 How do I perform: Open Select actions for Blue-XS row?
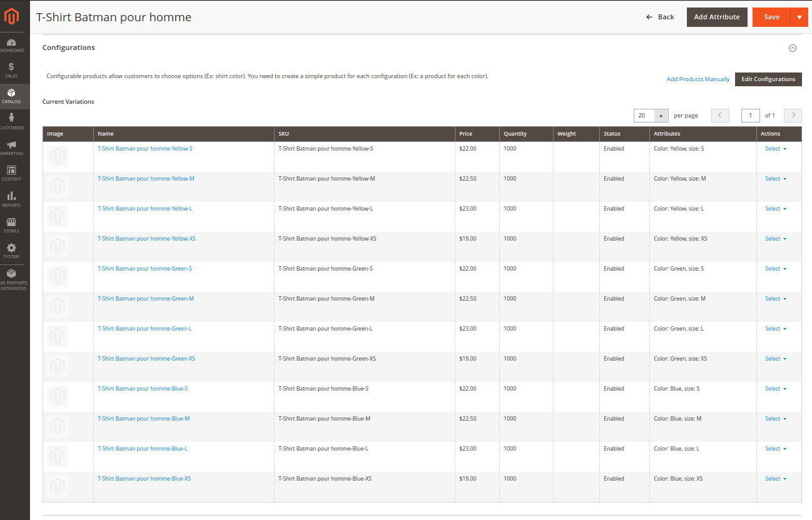[776, 479]
